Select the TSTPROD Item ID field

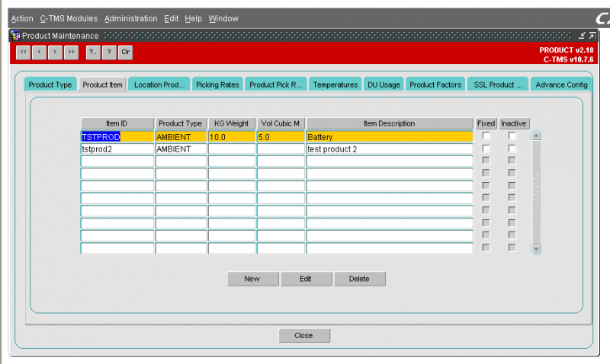[x=117, y=137]
